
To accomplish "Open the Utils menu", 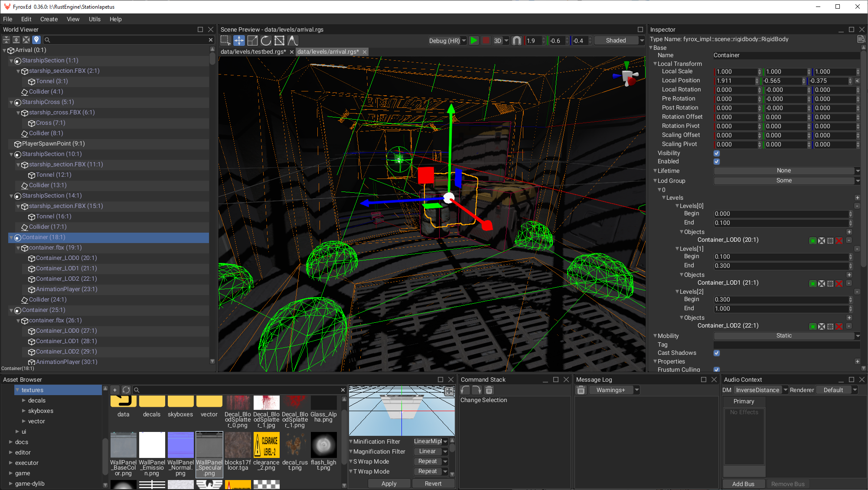I will click(x=95, y=19).
